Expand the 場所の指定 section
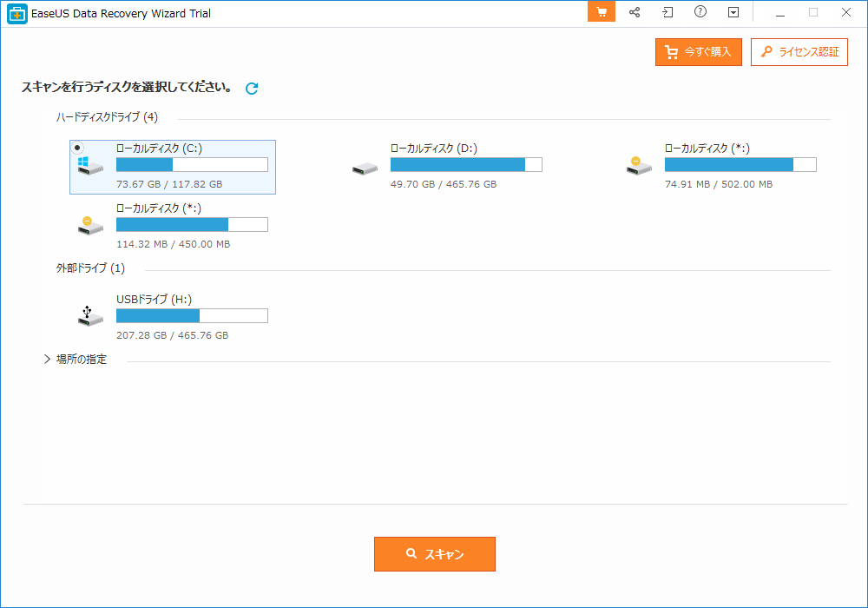The width and height of the screenshot is (868, 608). click(x=48, y=360)
